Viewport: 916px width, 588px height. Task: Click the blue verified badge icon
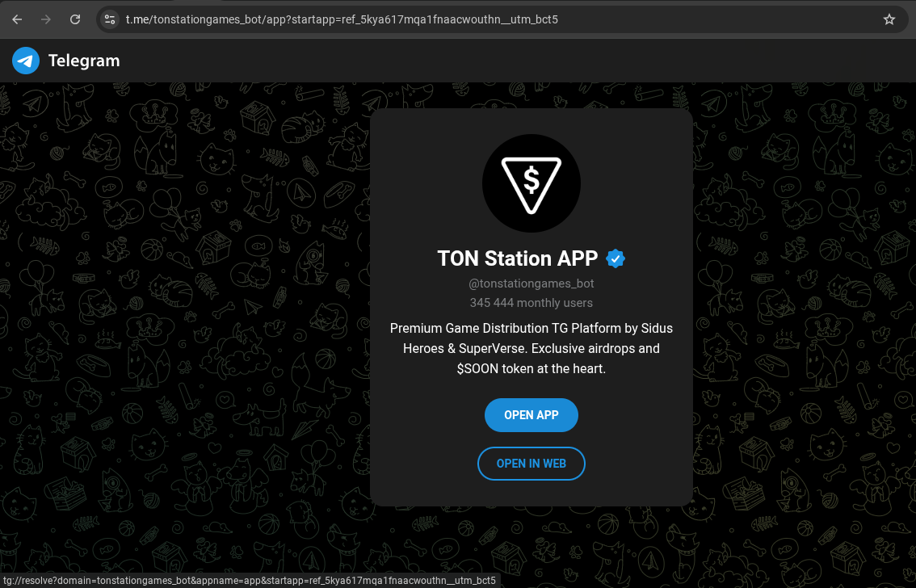(x=616, y=258)
